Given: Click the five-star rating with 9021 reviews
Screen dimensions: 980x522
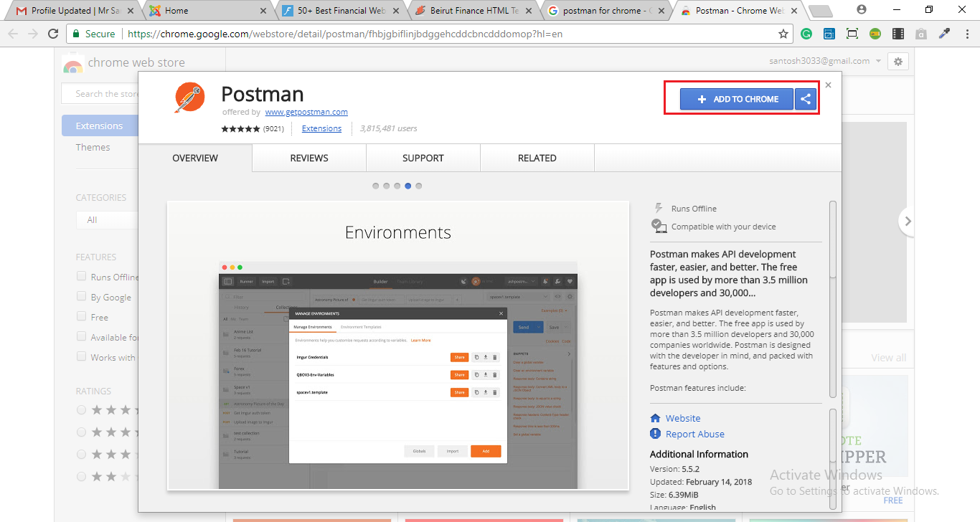Looking at the screenshot, I should [x=253, y=129].
